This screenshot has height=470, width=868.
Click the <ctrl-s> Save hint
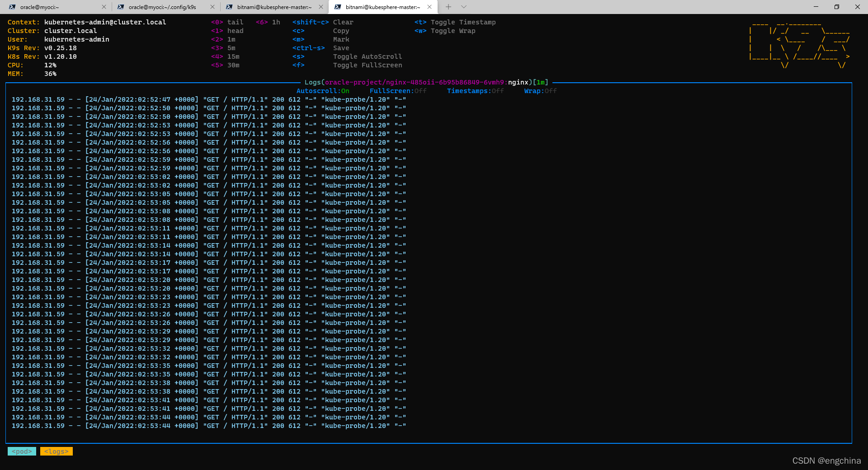click(x=321, y=48)
